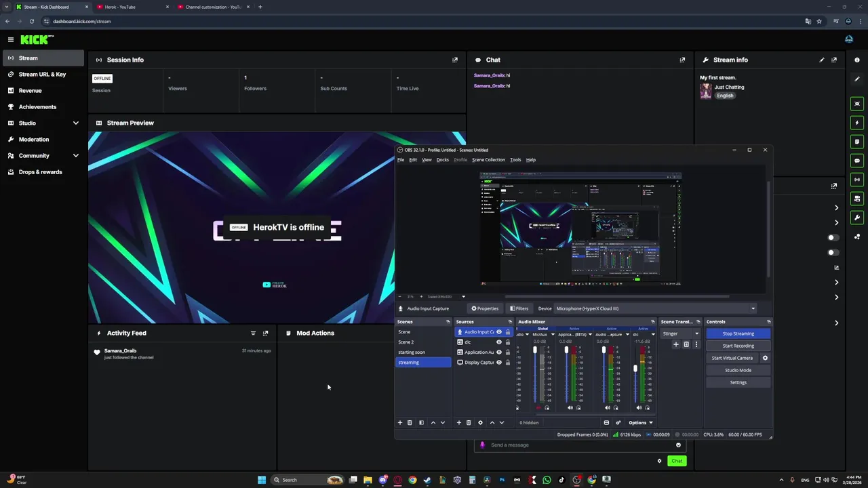The image size is (868, 488).
Task: Click the Windows Start button
Action: click(262, 480)
